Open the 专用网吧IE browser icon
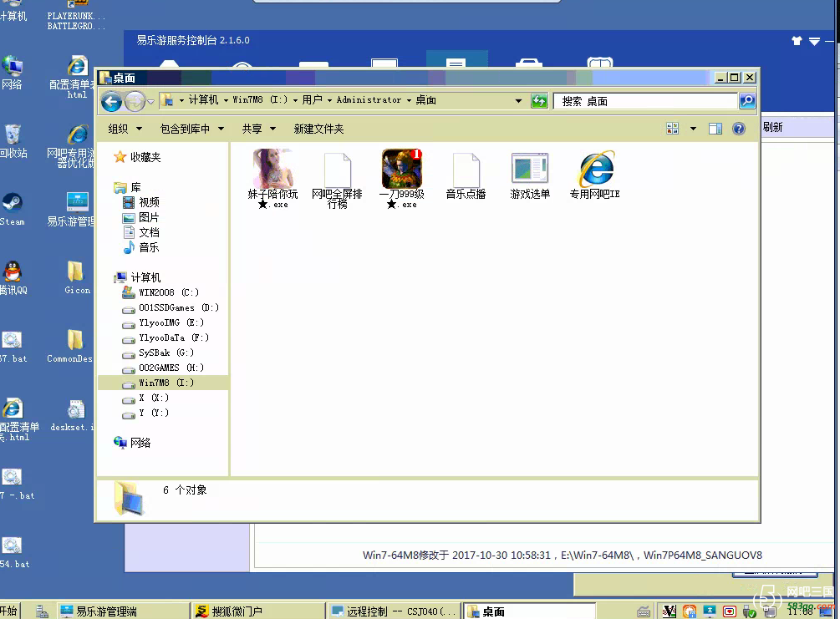 594,175
